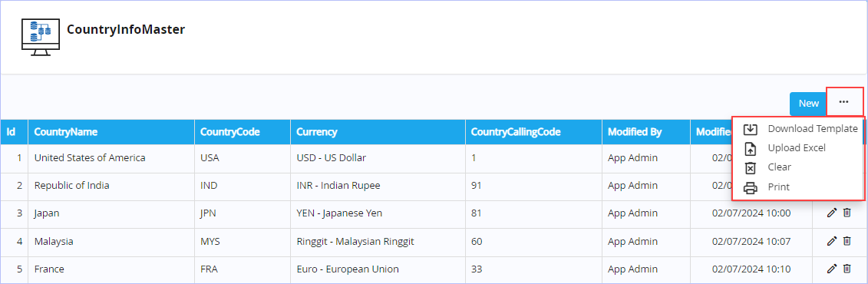Delete the Japan row with trash icon
The height and width of the screenshot is (284, 868).
tap(847, 213)
